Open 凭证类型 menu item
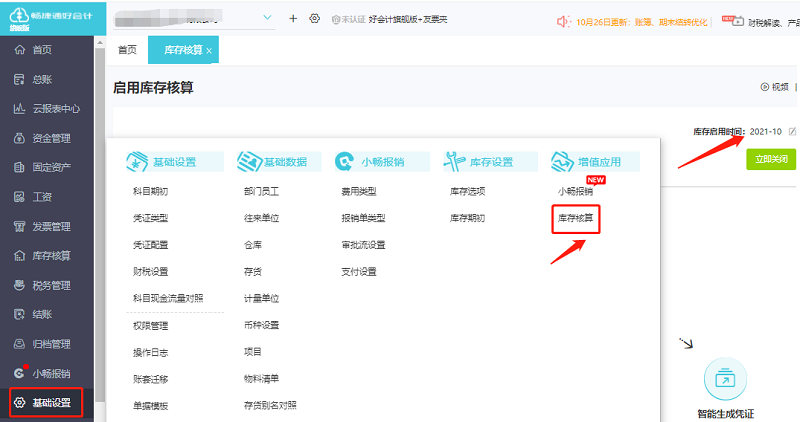The height and width of the screenshot is (422, 800). point(151,218)
